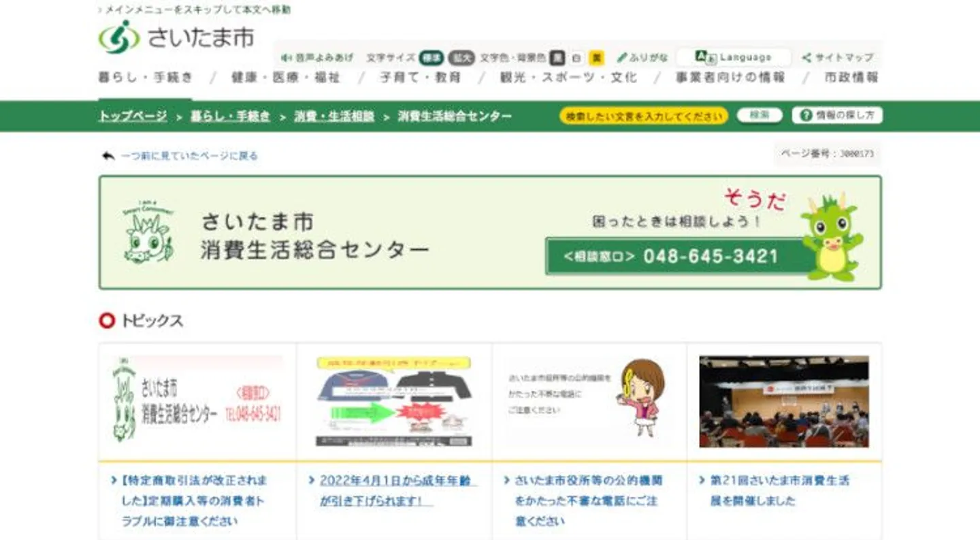Viewport: 980px width, 540px height.
Task: Click the さいたま市 logo icon
Action: [118, 37]
